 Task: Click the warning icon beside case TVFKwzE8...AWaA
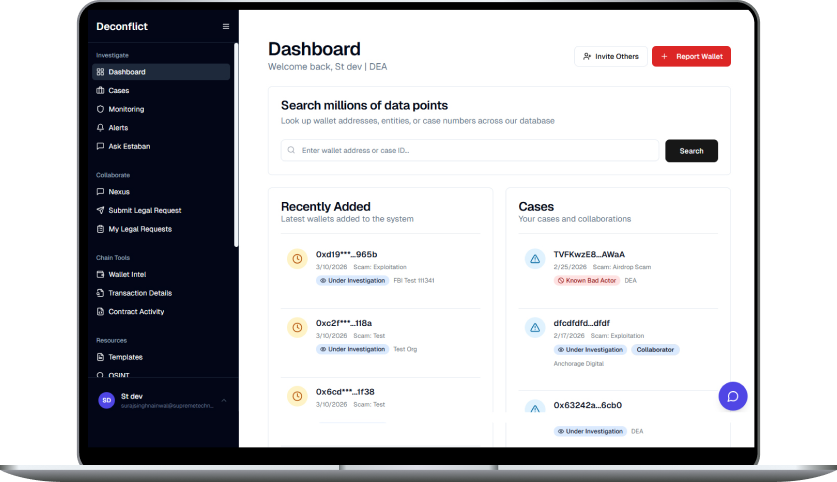click(535, 259)
